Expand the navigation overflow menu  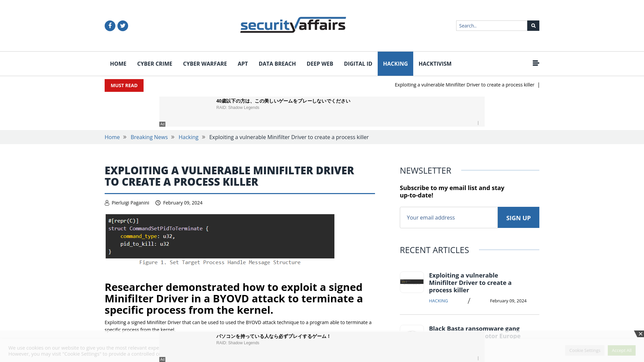tap(536, 63)
